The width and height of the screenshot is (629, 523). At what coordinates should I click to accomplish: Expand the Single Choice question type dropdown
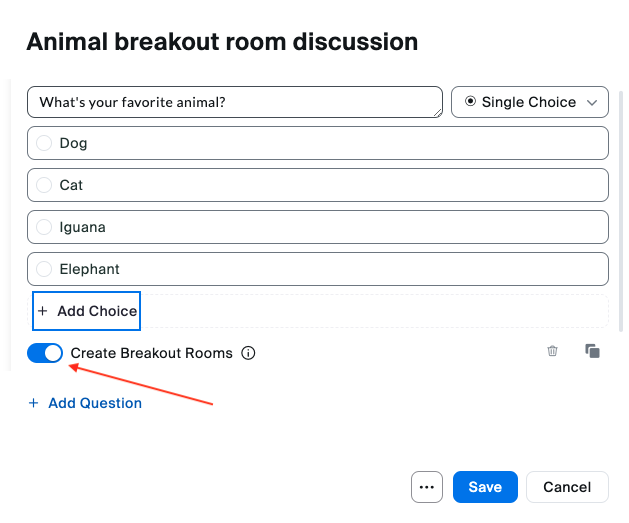[530, 102]
